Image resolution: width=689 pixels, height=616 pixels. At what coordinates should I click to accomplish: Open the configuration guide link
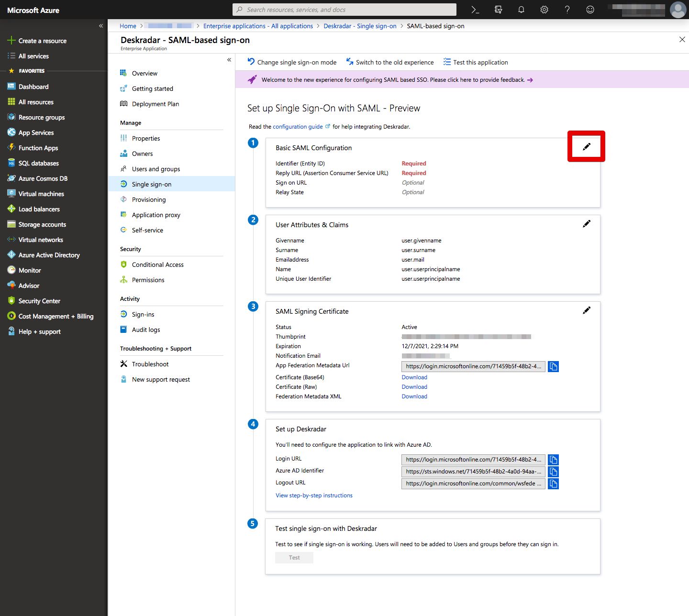click(298, 127)
